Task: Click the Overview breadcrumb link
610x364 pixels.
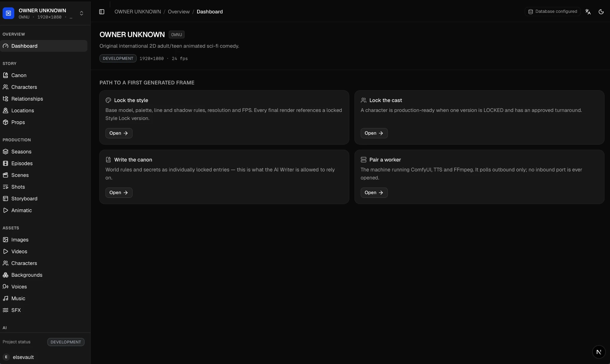Action: point(179,12)
